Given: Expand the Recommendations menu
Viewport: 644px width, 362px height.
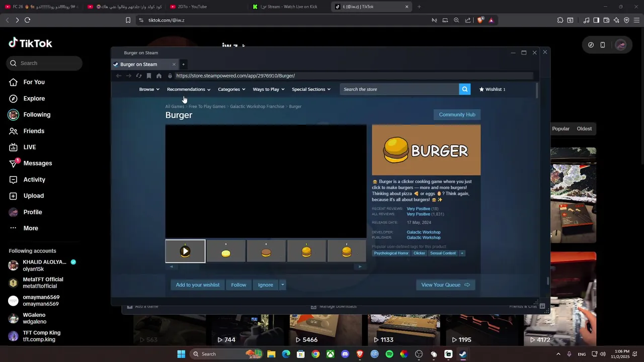Looking at the screenshot, I should pyautogui.click(x=189, y=89).
